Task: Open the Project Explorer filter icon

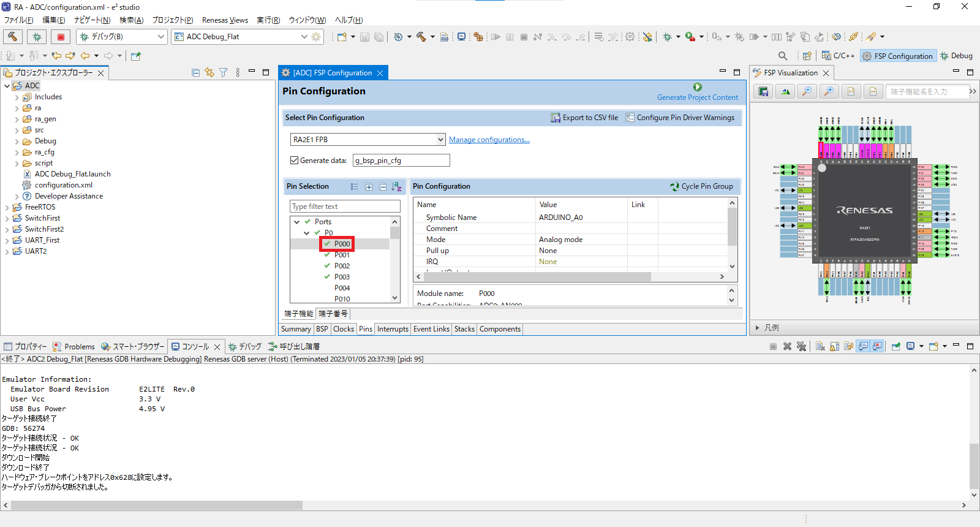Action: [x=224, y=72]
